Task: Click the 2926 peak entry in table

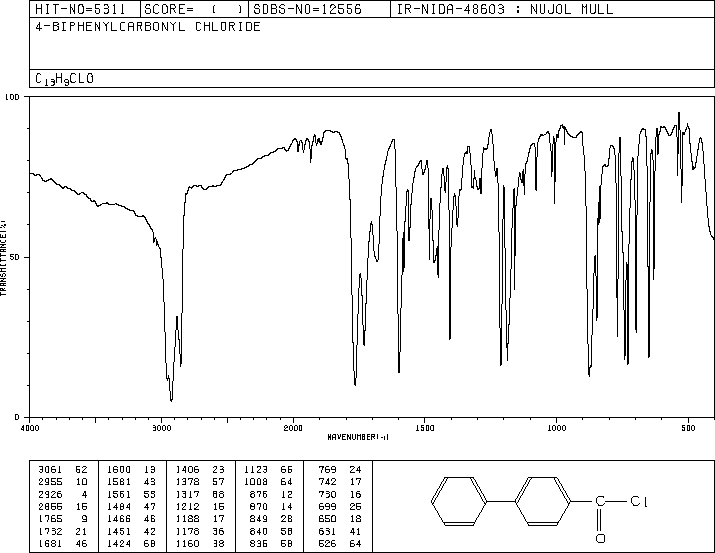Action: 63,494
